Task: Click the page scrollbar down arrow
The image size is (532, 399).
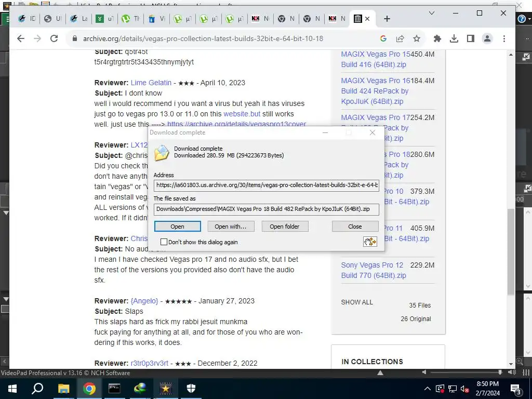Action: coord(511,364)
